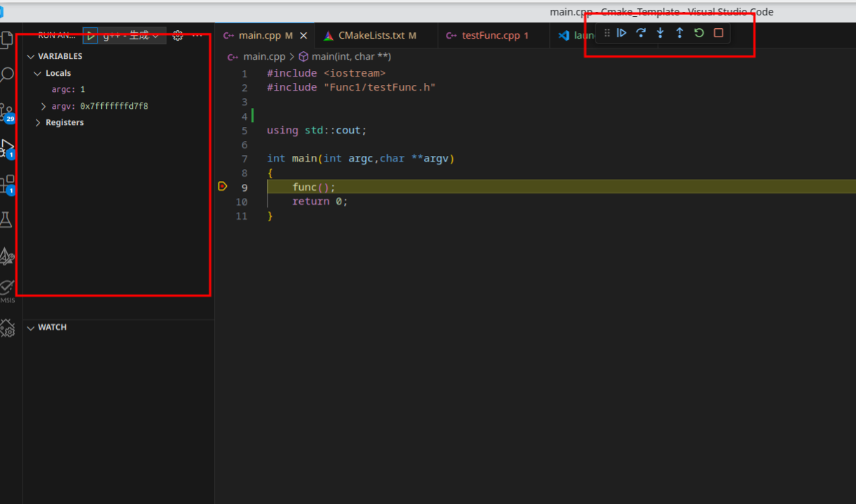Collapse the WATCH section
Viewport: 856px width, 504px height.
coord(31,328)
